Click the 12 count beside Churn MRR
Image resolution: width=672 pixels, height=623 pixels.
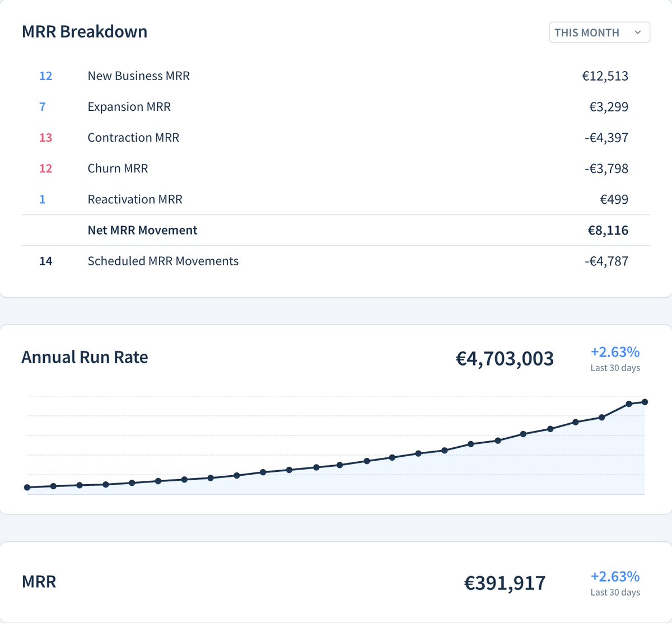[x=45, y=168]
